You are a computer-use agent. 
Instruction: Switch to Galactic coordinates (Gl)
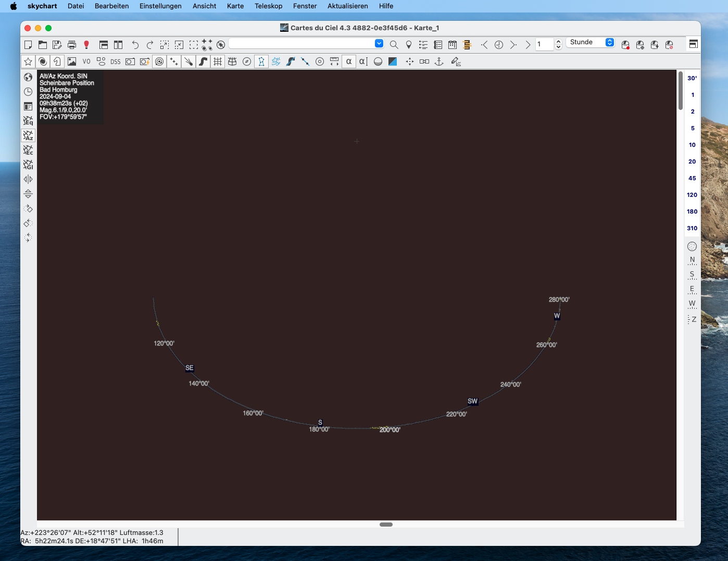coord(28,165)
